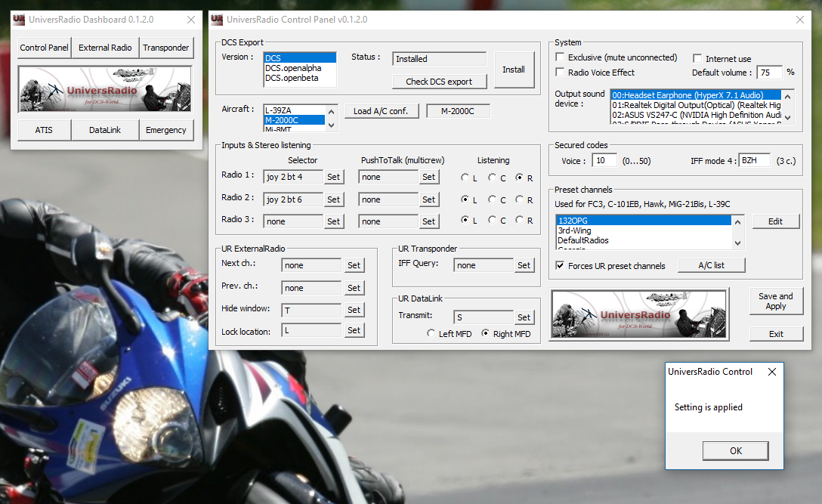Open the A/C list
This screenshot has height=504, width=822.
click(x=712, y=265)
